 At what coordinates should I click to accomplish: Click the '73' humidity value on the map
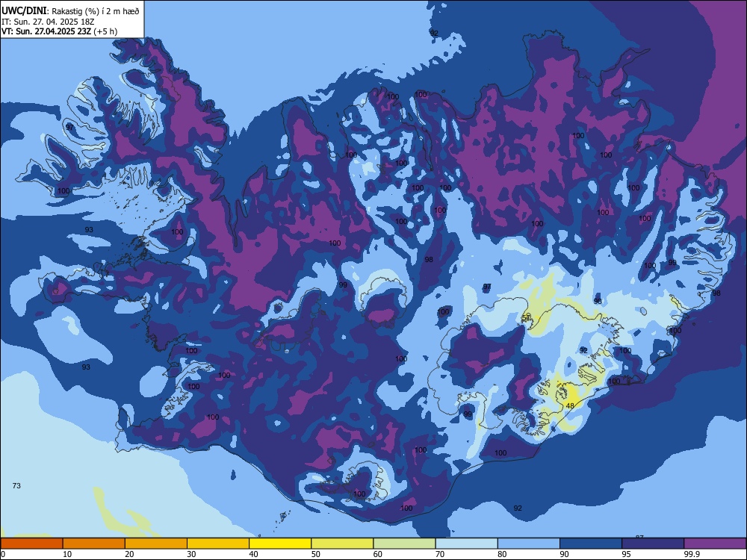coord(16,486)
